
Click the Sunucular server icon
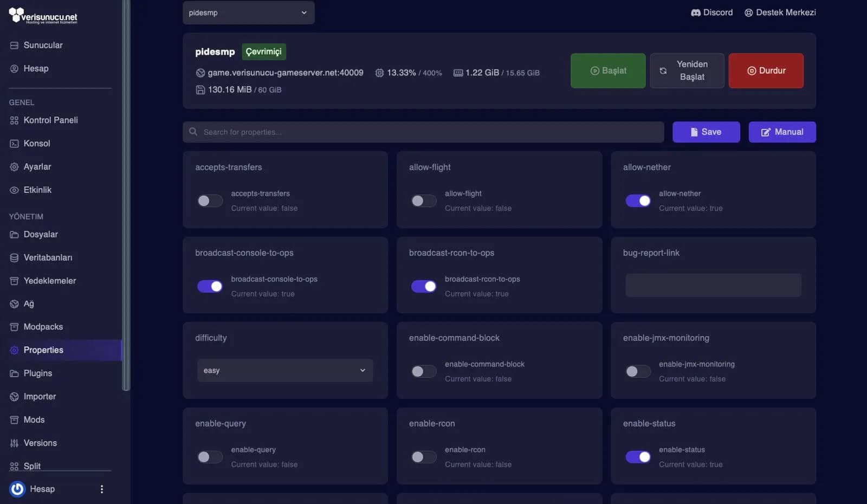pyautogui.click(x=14, y=46)
